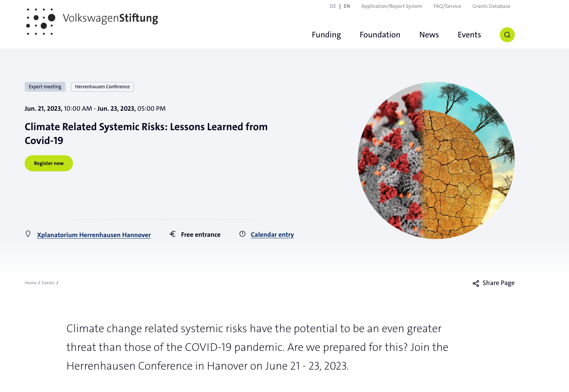Click the VolkswagenStiftung dotted logo
Viewport: 569px width, 392px height.
[x=41, y=22]
